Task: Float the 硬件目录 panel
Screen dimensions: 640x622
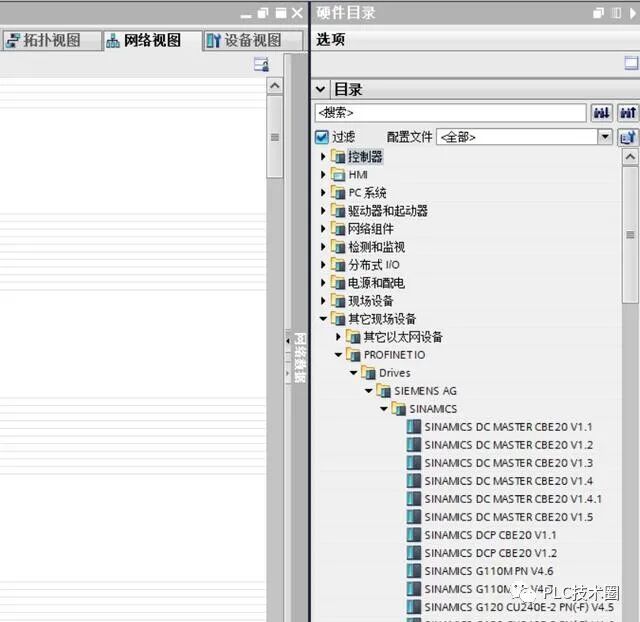Action: pos(598,13)
